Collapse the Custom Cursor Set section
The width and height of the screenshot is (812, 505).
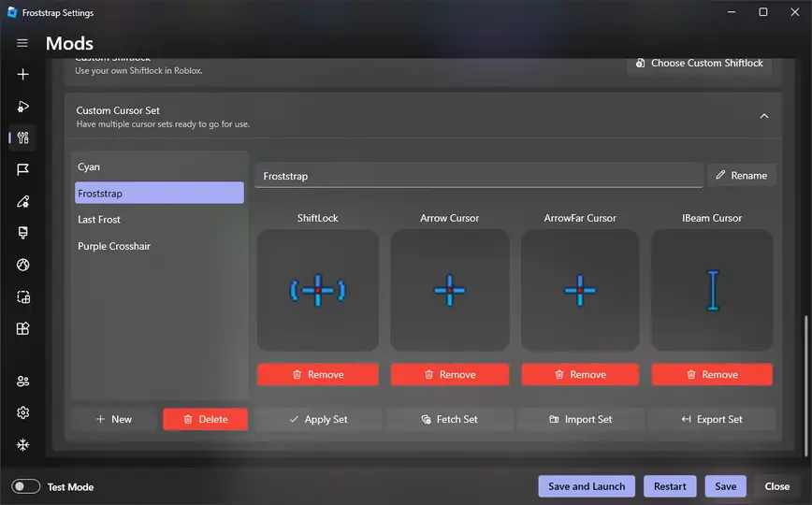point(764,116)
